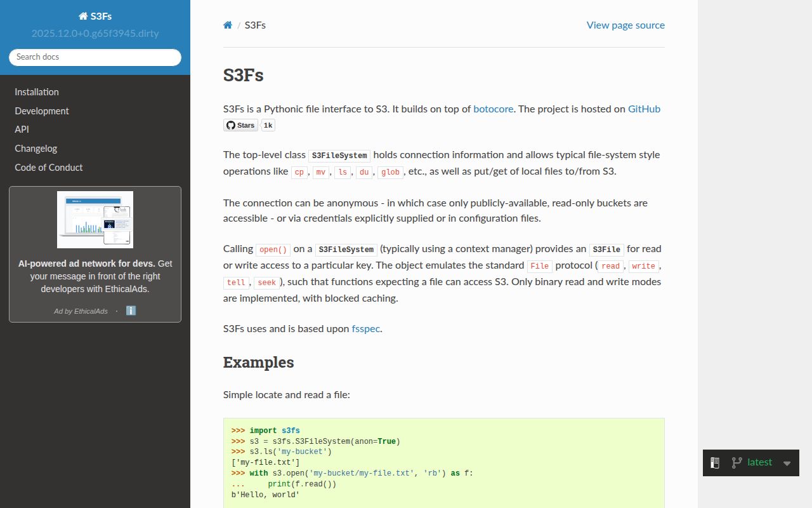Follow the botocore link
The width and height of the screenshot is (812, 508).
[x=493, y=109]
